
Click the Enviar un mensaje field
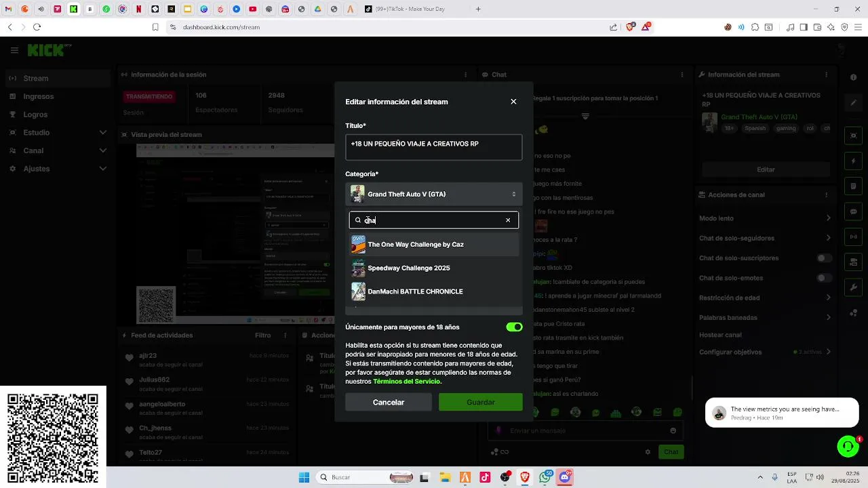click(x=587, y=430)
